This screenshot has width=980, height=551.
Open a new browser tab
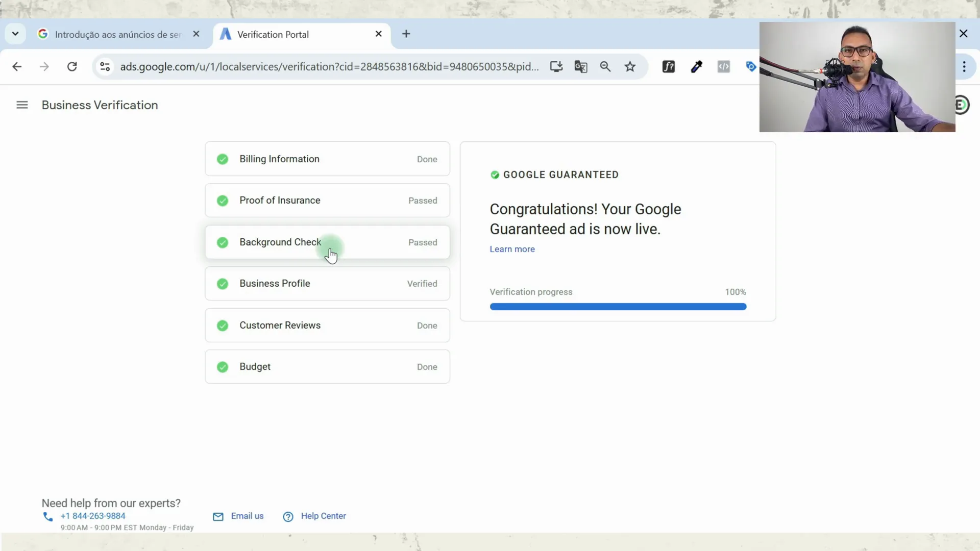pyautogui.click(x=406, y=34)
